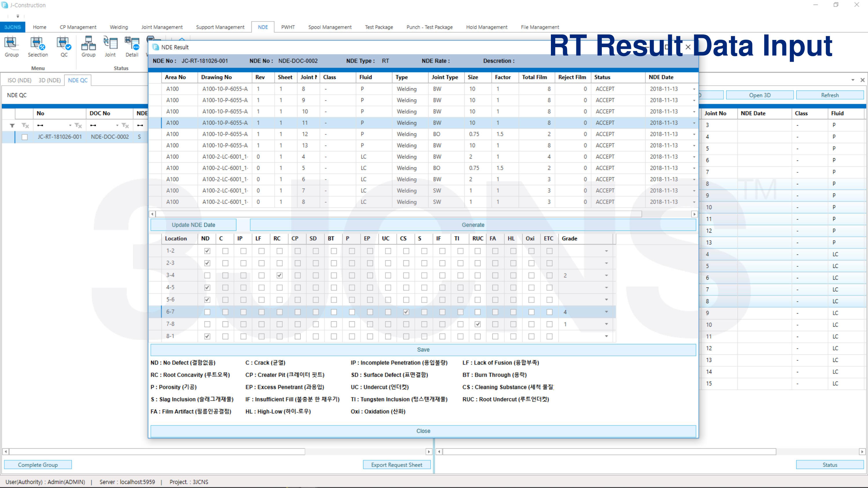Viewport: 868px width, 488px height.
Task: Open NDE Date dropdown for joint 12 row
Action: coord(694,135)
